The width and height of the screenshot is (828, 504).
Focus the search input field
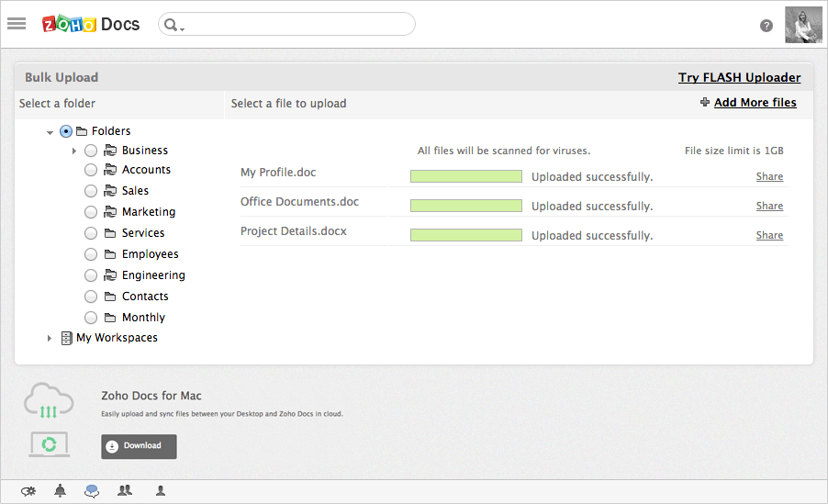click(x=286, y=24)
